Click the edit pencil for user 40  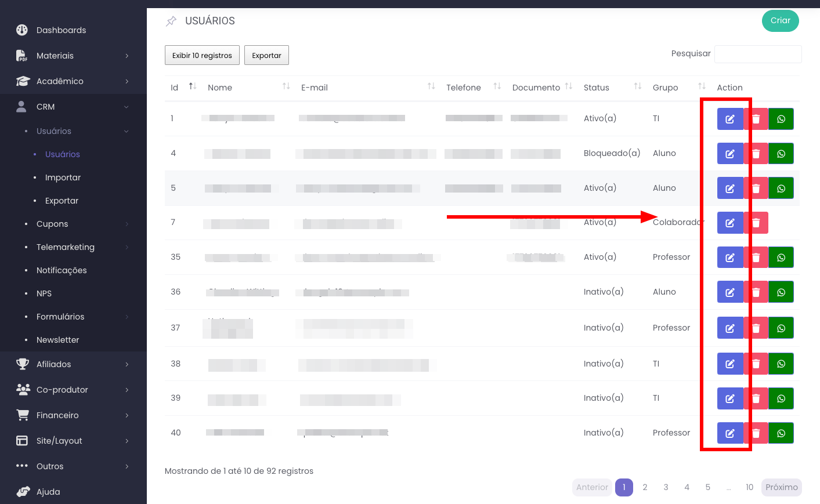click(729, 433)
